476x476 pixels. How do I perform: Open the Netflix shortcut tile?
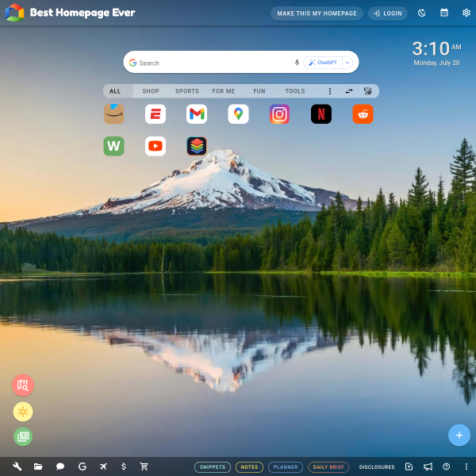[321, 114]
